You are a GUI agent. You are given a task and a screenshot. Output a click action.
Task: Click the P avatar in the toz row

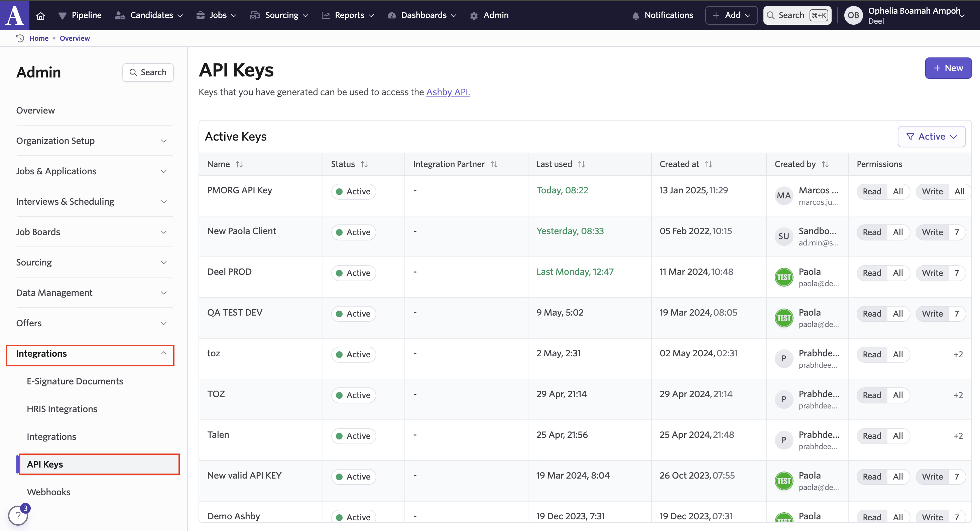(784, 358)
